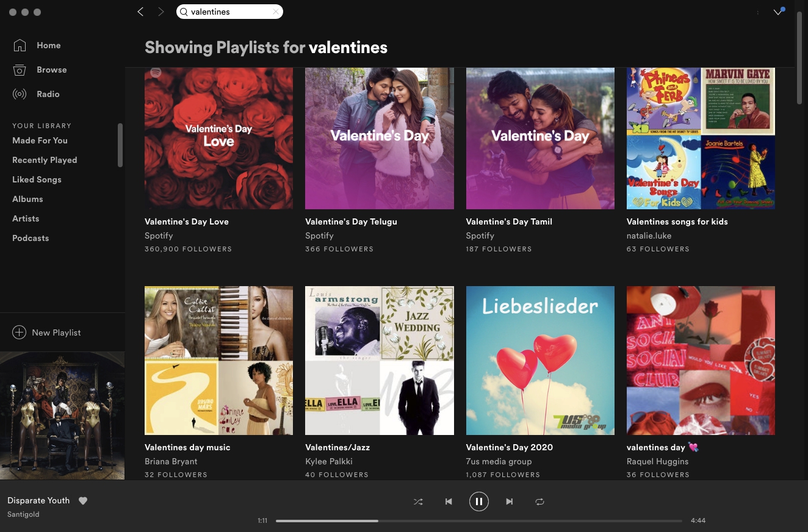
Task: Open Anti Social Club valentines cover
Action: coord(701,361)
